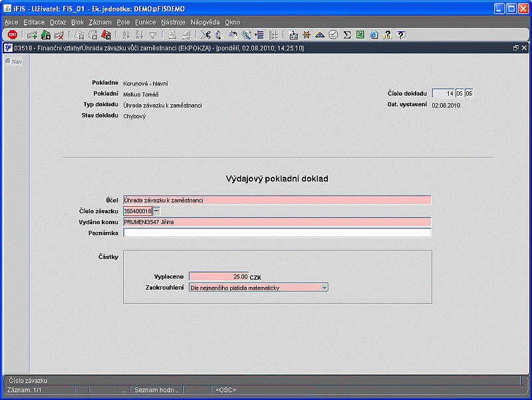Open the Dotaz menu
This screenshot has width=532, height=400.
58,23
